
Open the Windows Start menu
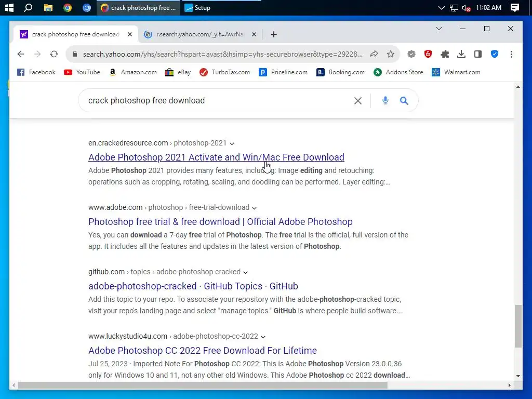pos(9,7)
